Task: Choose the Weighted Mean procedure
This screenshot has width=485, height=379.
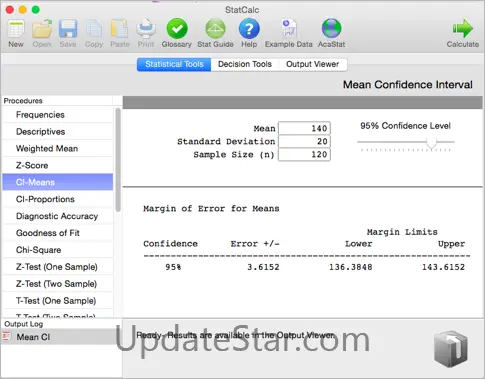Action: click(58, 148)
